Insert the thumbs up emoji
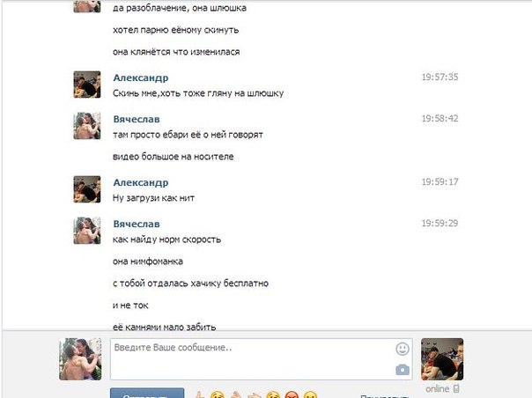 pos(200,395)
